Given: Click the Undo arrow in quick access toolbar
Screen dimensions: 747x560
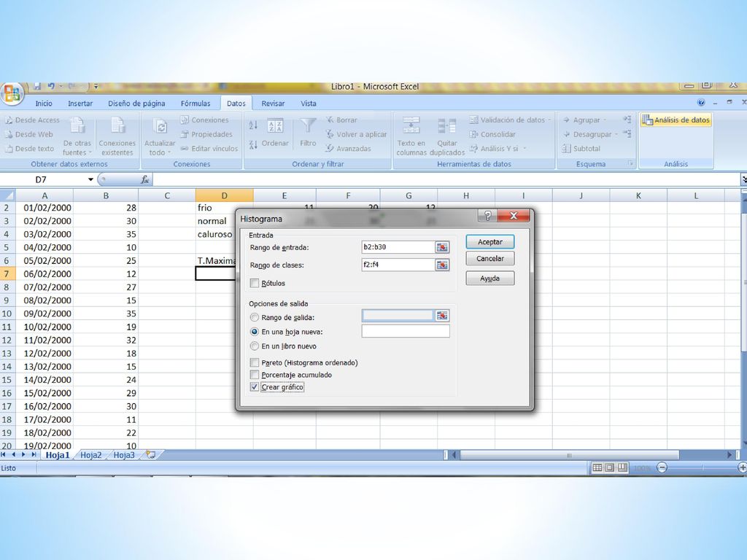Looking at the screenshot, I should tap(52, 86).
